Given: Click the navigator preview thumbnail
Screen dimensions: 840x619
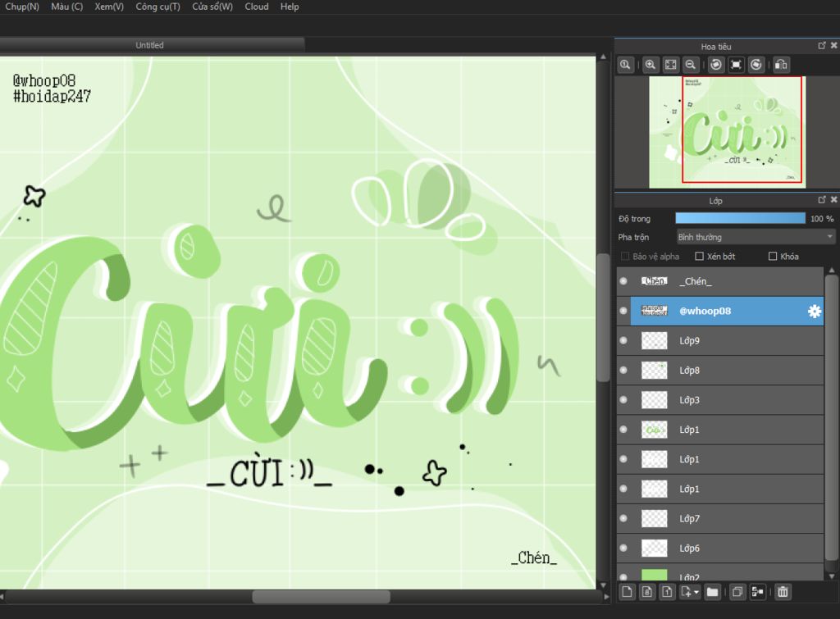Looking at the screenshot, I should click(x=728, y=132).
